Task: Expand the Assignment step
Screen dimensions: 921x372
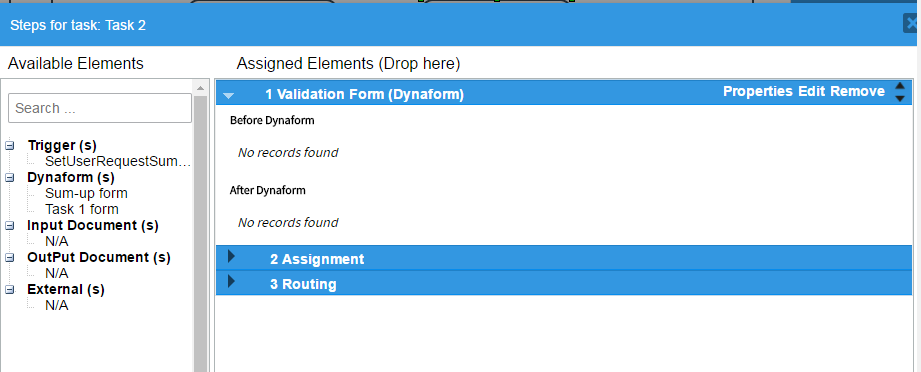Action: [x=231, y=256]
